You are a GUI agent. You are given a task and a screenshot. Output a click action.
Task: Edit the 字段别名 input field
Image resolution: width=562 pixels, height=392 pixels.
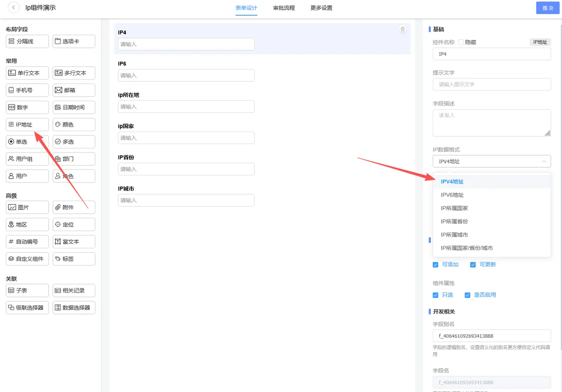492,336
